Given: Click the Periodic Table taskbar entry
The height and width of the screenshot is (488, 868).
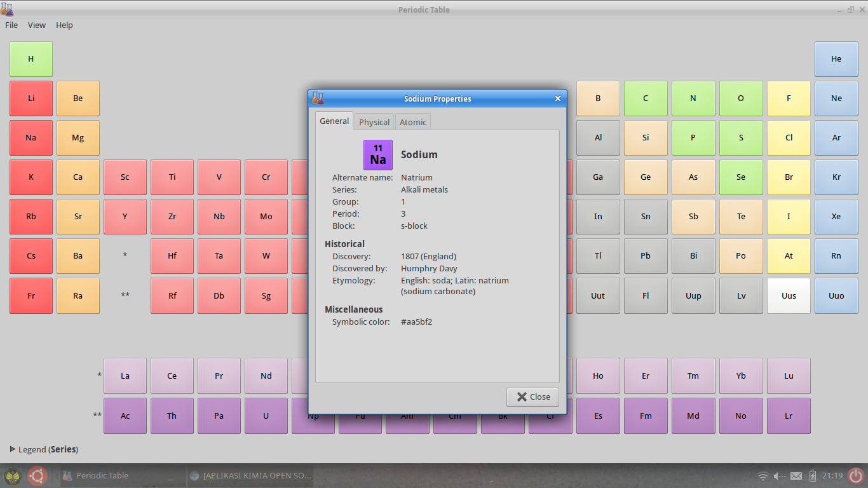Looking at the screenshot, I should tap(121, 475).
